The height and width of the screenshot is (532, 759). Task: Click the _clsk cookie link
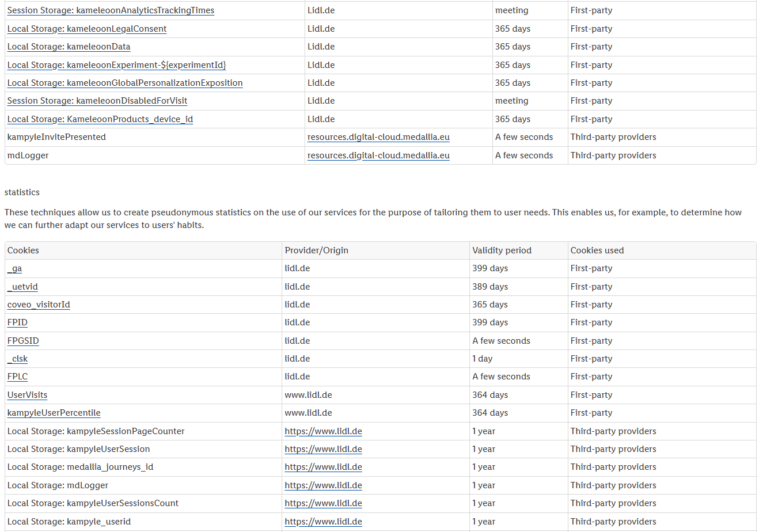(18, 359)
